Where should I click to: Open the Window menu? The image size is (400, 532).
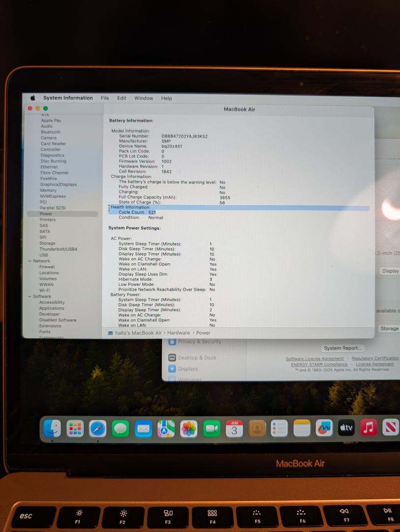click(x=144, y=98)
